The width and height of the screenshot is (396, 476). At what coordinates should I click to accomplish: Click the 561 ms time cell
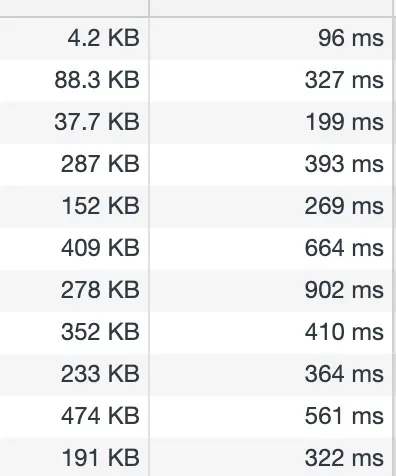271,417
